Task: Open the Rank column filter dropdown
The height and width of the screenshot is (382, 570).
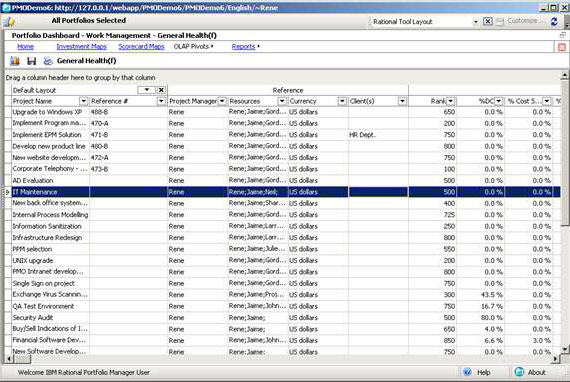Action: (451, 101)
